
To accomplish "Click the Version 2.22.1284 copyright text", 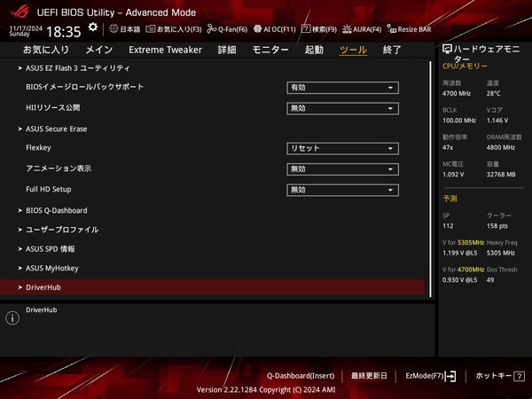I will (266, 390).
